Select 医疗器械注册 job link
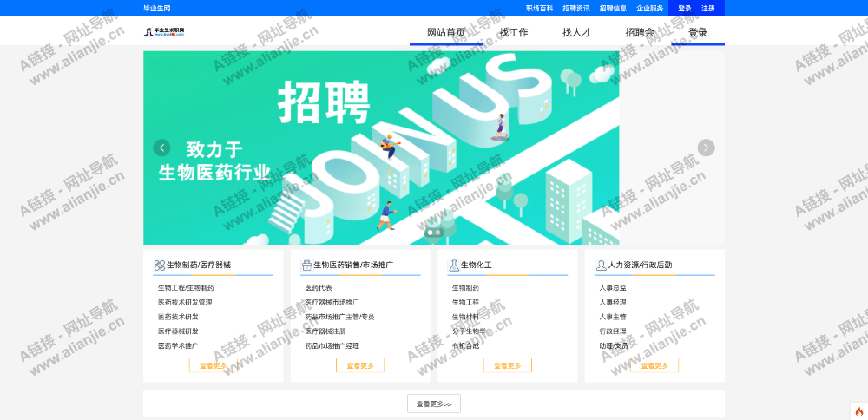The width and height of the screenshot is (868, 420). coord(325,331)
